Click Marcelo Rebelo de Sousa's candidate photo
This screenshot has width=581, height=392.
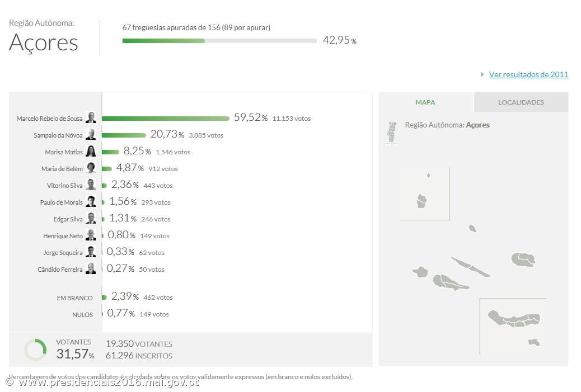pyautogui.click(x=91, y=118)
